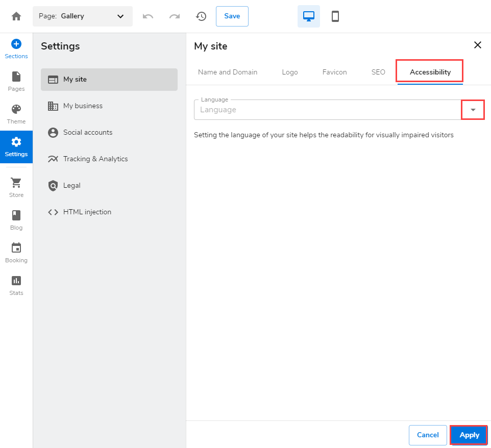Open Blog in the sidebar
The height and width of the screenshot is (448, 491).
pyautogui.click(x=16, y=220)
